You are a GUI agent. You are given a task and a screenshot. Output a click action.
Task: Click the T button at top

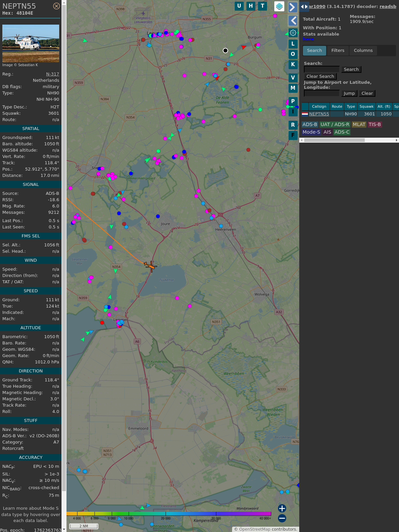point(263,6)
